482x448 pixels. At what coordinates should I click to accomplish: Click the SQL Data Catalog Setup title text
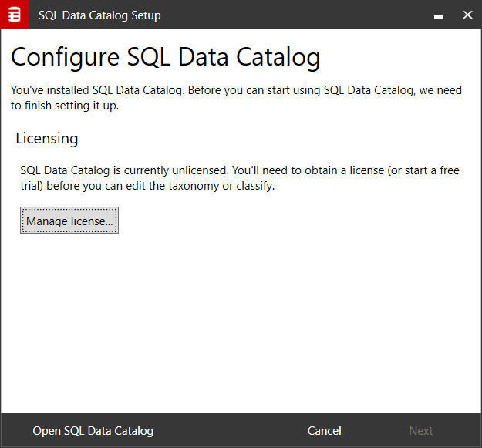tap(99, 15)
